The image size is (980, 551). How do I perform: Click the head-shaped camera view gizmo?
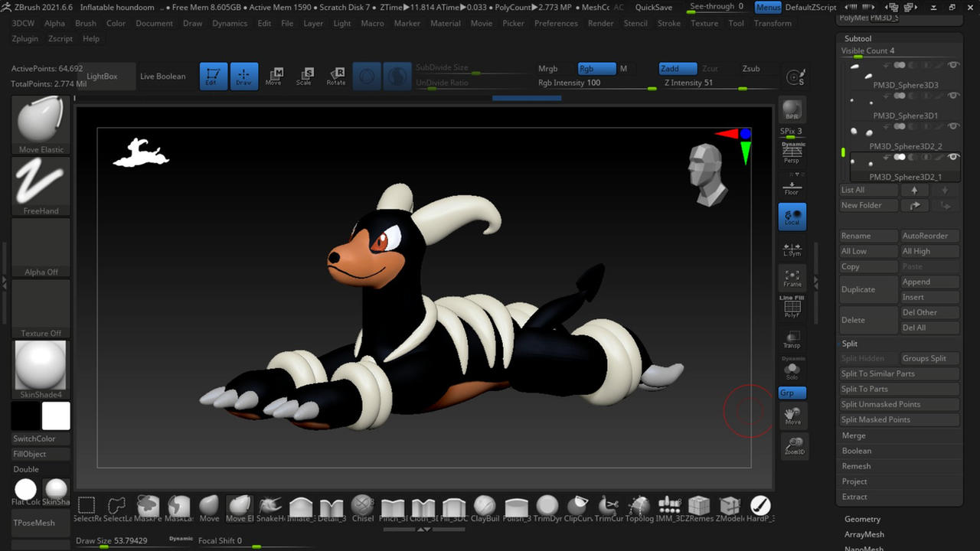click(707, 174)
